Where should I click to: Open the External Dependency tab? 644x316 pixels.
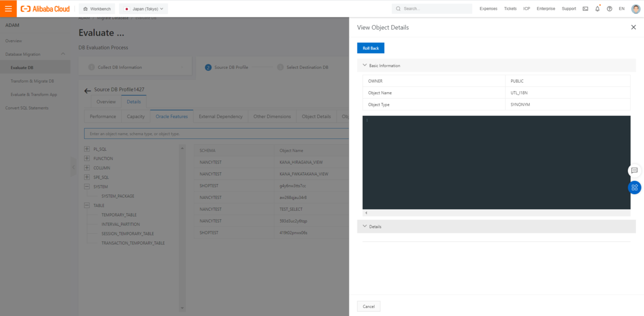point(221,116)
